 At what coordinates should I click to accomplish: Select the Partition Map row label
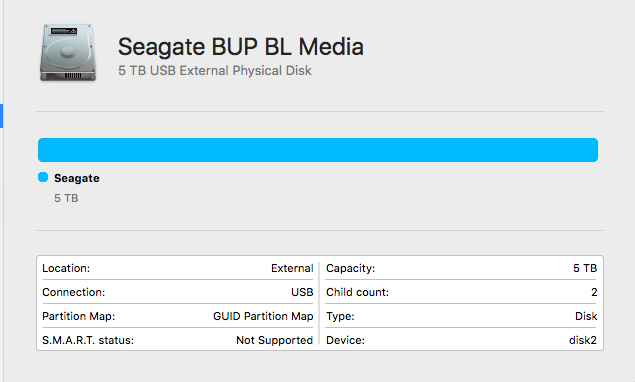(79, 316)
